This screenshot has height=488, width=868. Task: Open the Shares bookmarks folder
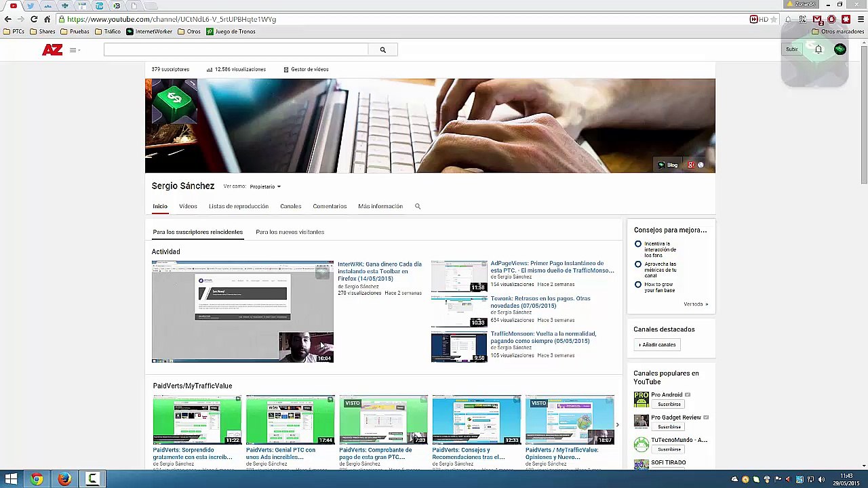[42, 31]
